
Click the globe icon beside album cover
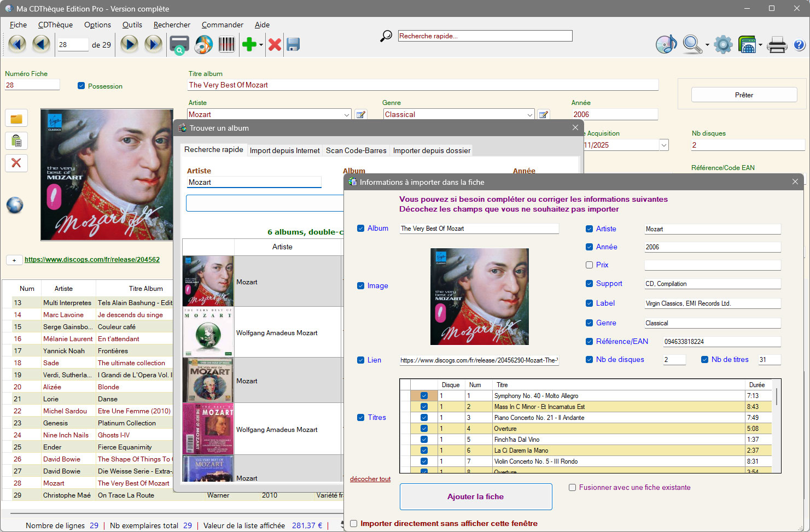click(x=15, y=205)
